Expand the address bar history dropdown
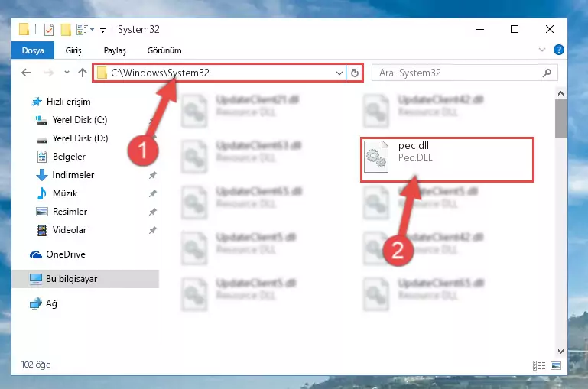 [339, 73]
